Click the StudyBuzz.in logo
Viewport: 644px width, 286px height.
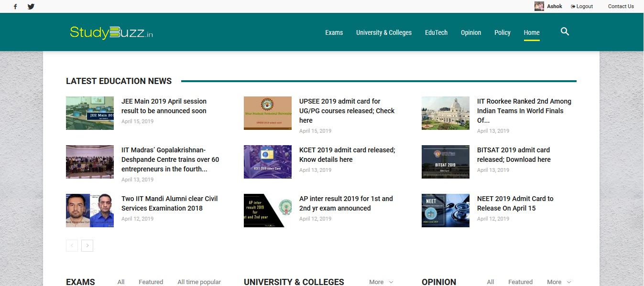111,32
